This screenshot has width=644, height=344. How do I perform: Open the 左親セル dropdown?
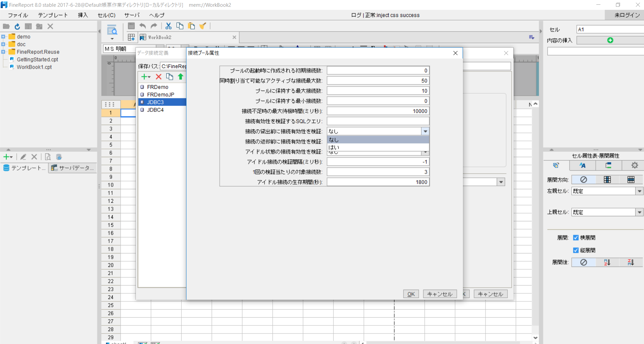pyautogui.click(x=640, y=191)
